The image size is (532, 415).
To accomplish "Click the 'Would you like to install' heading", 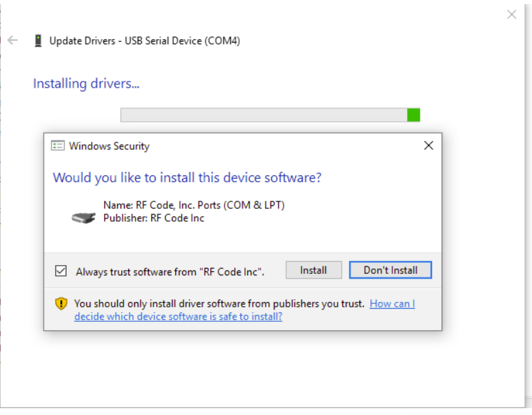I will coord(187,177).
